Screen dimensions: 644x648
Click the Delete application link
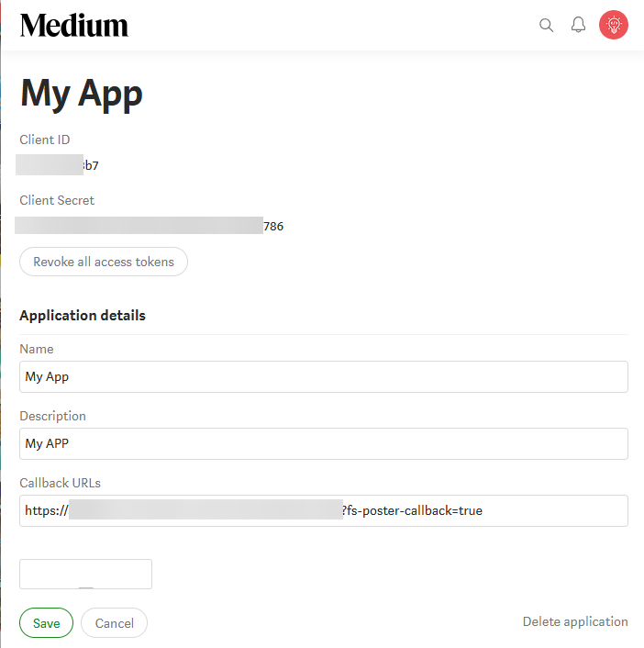coord(575,621)
